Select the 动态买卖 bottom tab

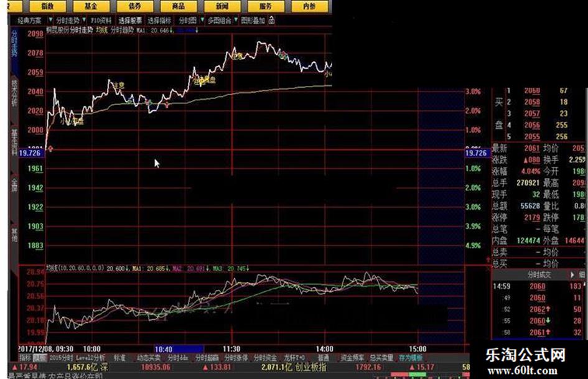click(x=149, y=358)
